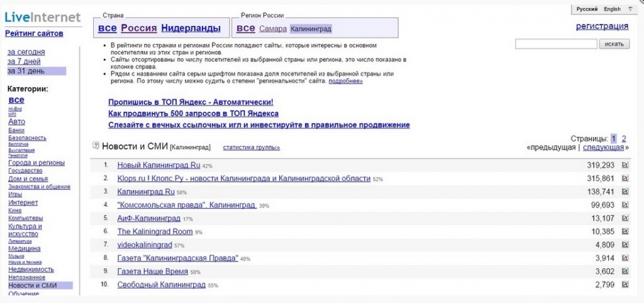Select the Города и регионы category
Screen dimensions: 644x303
point(36,163)
